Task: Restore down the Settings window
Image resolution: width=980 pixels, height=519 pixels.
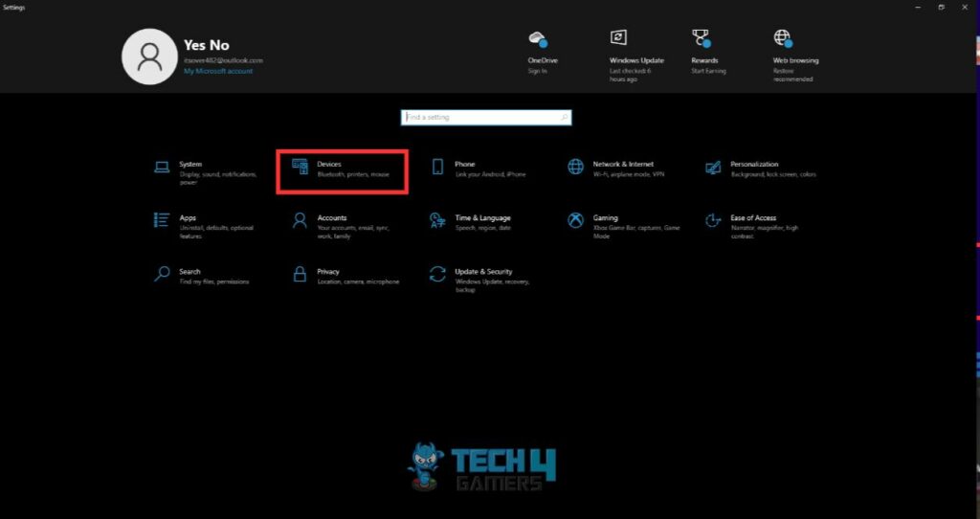Action: [942, 8]
